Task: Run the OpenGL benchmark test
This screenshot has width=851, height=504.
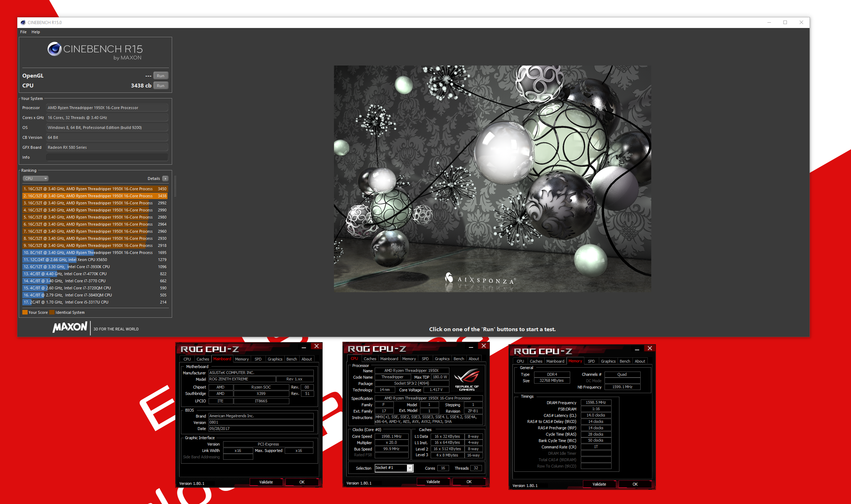Action: pos(160,76)
